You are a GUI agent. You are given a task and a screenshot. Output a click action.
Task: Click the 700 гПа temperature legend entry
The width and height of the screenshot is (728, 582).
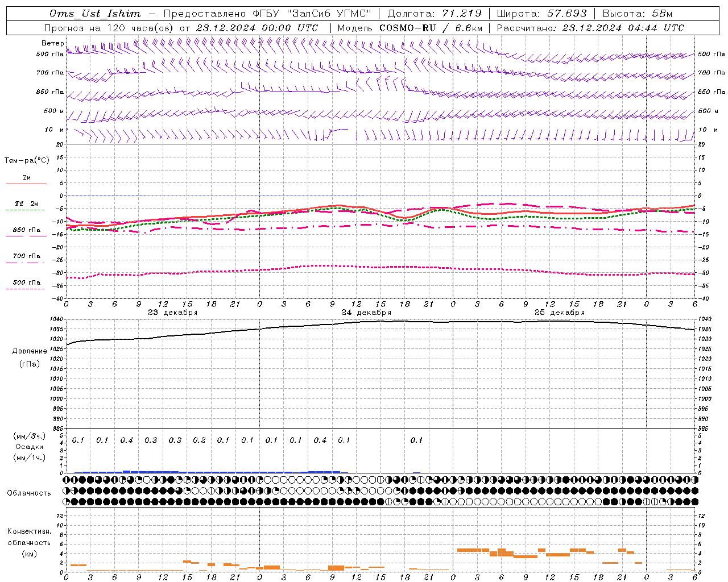pyautogui.click(x=27, y=256)
